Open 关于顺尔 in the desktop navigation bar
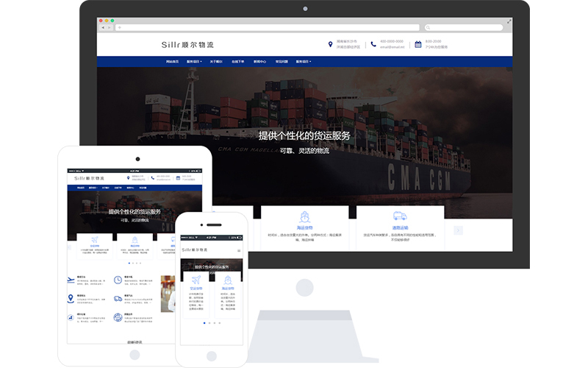This screenshot has width=588, height=368. pyautogui.click(x=216, y=62)
